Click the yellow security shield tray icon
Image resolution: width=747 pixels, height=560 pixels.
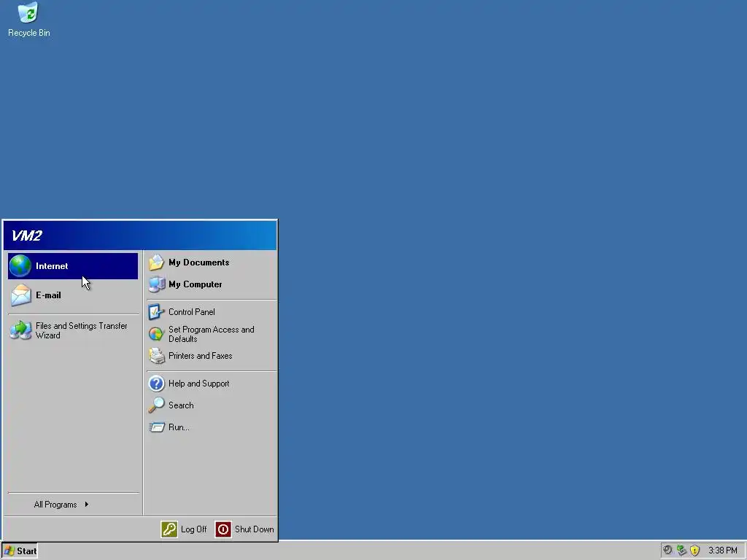pyautogui.click(x=695, y=551)
